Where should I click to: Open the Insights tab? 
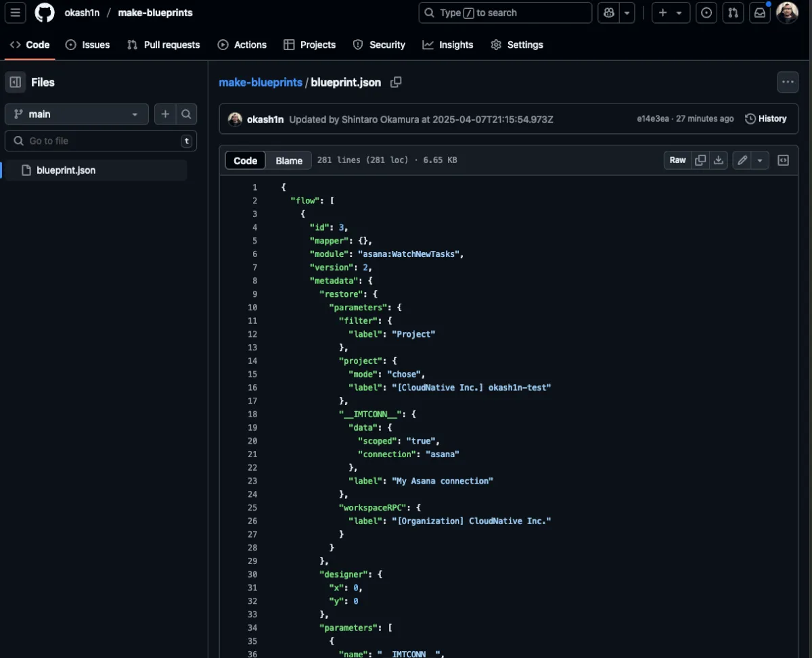coord(448,45)
